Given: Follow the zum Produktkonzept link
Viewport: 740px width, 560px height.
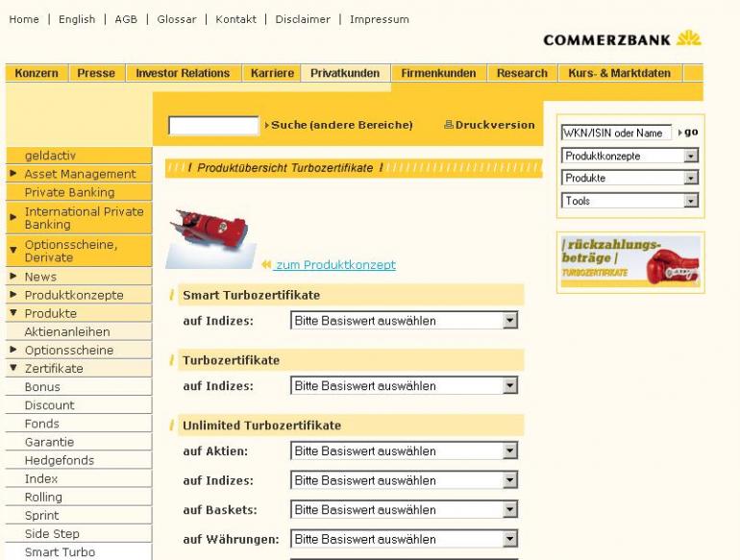Looking at the screenshot, I should (335, 265).
